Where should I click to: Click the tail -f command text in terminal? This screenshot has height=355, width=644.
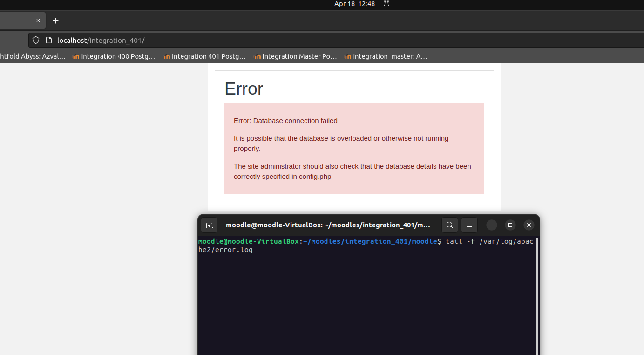coord(366,246)
